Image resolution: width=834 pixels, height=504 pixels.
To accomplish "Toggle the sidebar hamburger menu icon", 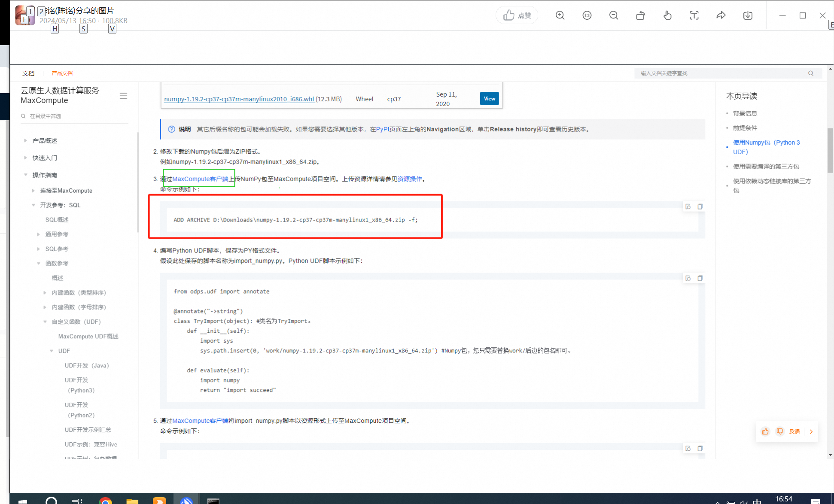I will 123,96.
